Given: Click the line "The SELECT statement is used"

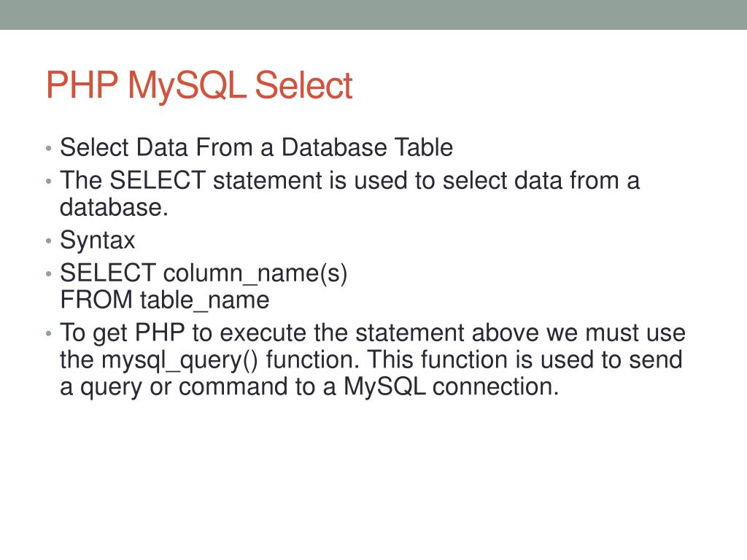Looking at the screenshot, I should point(349,181).
